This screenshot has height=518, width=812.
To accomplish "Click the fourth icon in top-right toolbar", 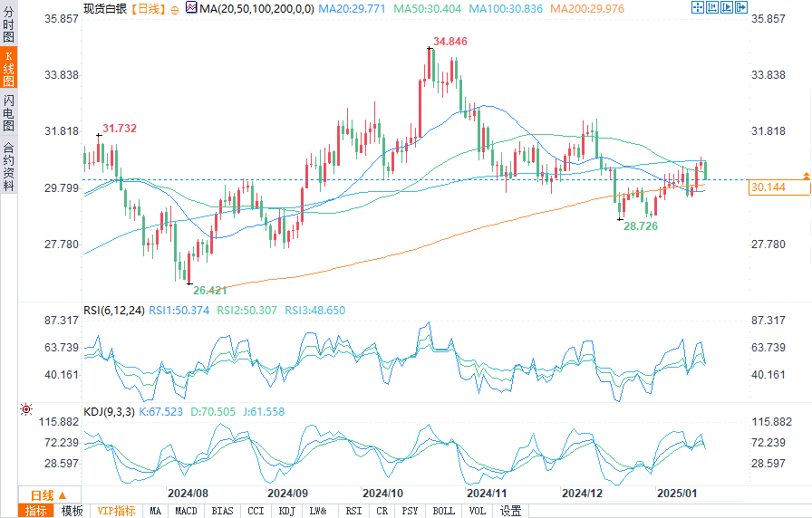I will [x=740, y=8].
